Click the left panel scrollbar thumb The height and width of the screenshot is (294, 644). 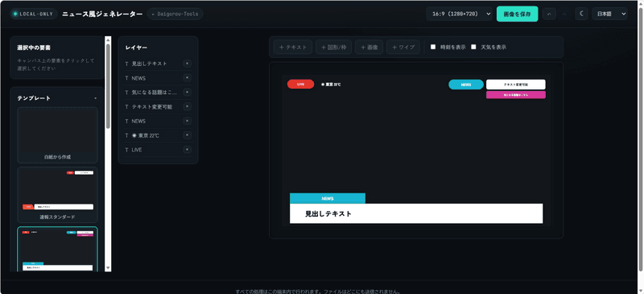tap(108, 86)
